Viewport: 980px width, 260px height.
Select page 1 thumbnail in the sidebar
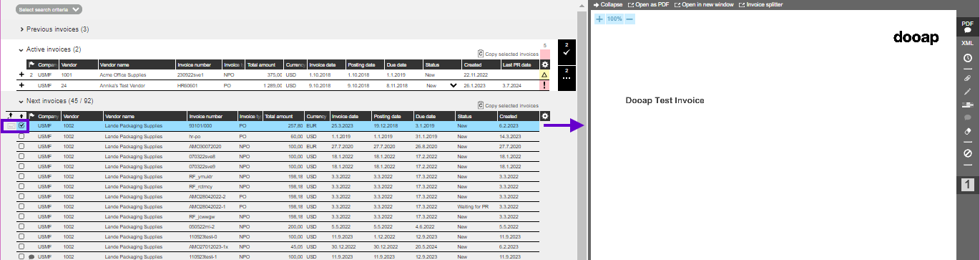click(967, 185)
